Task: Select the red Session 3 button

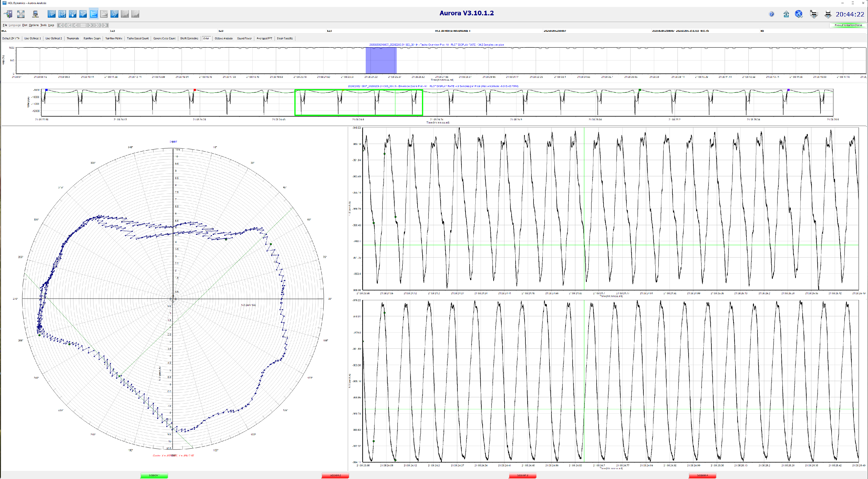Action: point(522,475)
